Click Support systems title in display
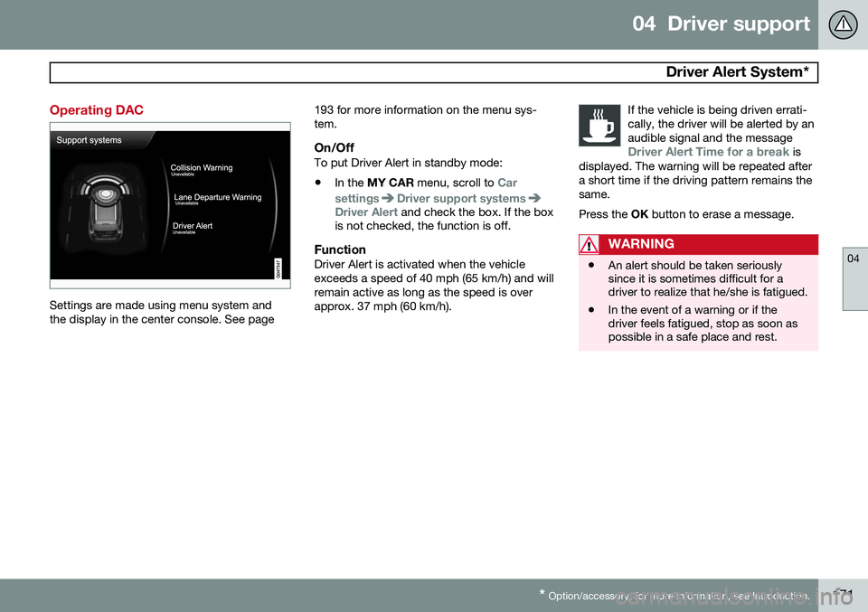 pos(90,140)
